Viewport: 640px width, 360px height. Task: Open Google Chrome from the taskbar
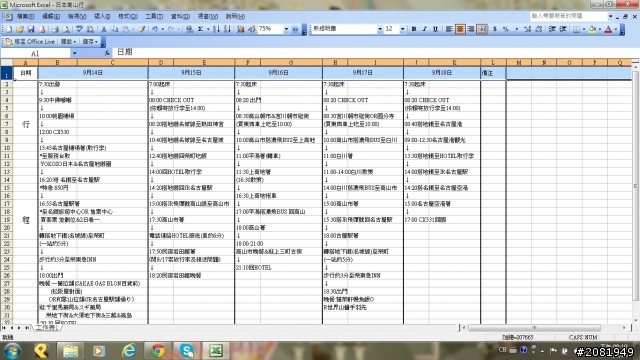point(158,351)
